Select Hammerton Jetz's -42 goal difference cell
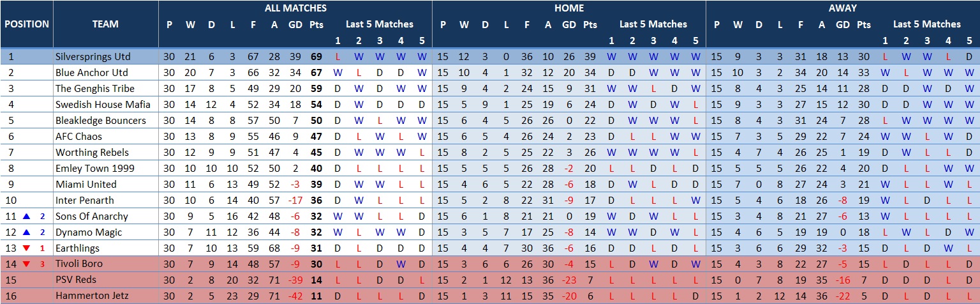This screenshot has height=304, width=980. 295,296
